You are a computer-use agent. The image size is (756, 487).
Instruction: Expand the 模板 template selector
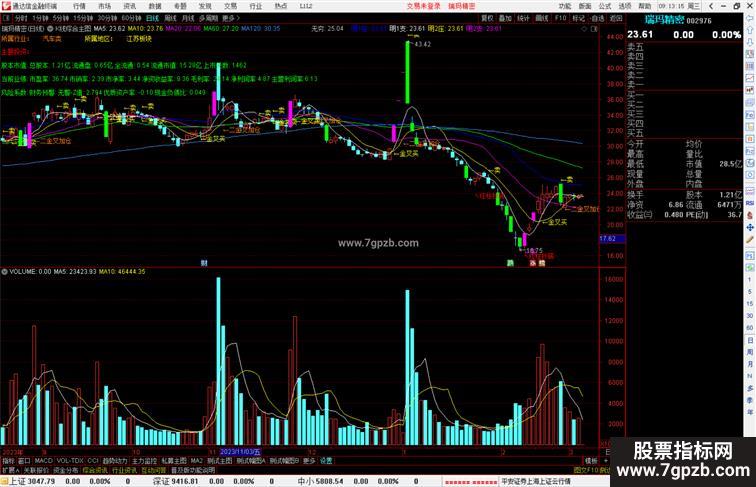[591, 461]
